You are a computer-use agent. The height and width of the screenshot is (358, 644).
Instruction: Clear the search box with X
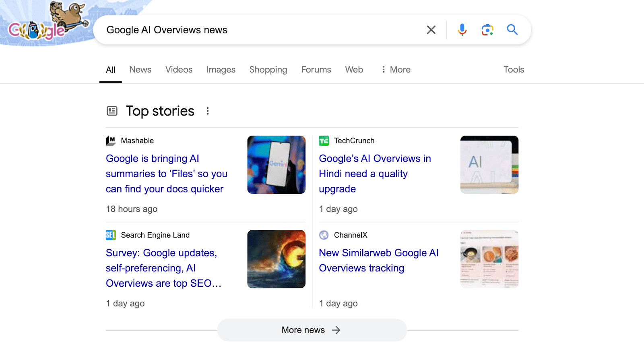pyautogui.click(x=431, y=30)
